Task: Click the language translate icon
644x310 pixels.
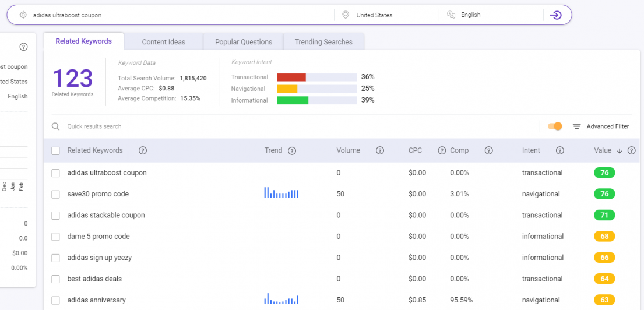Action: click(451, 15)
